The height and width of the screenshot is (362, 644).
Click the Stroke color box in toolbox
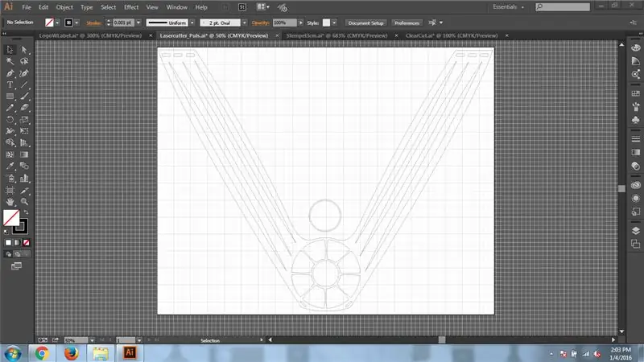coord(20,226)
